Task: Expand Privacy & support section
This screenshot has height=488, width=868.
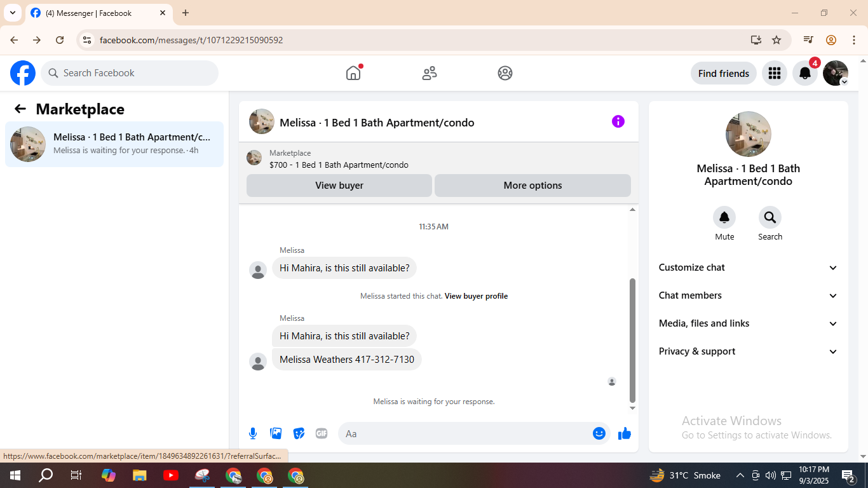Action: [749, 351]
